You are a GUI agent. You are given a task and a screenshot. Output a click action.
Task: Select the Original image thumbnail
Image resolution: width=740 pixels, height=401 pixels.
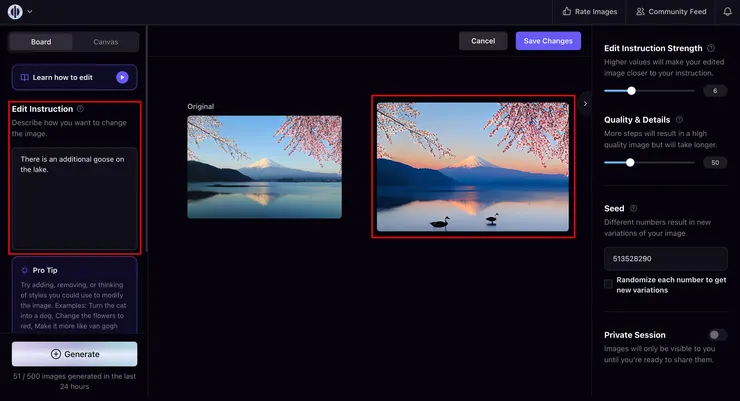coord(264,167)
